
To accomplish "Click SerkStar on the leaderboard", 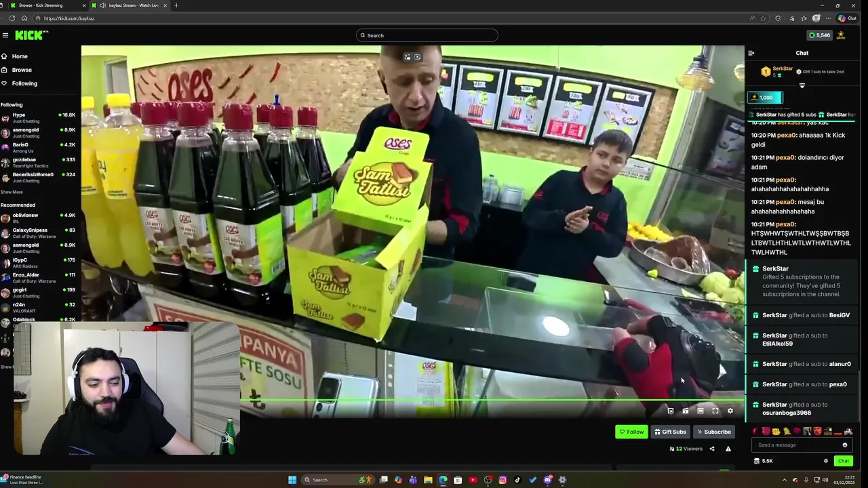I will [x=783, y=68].
